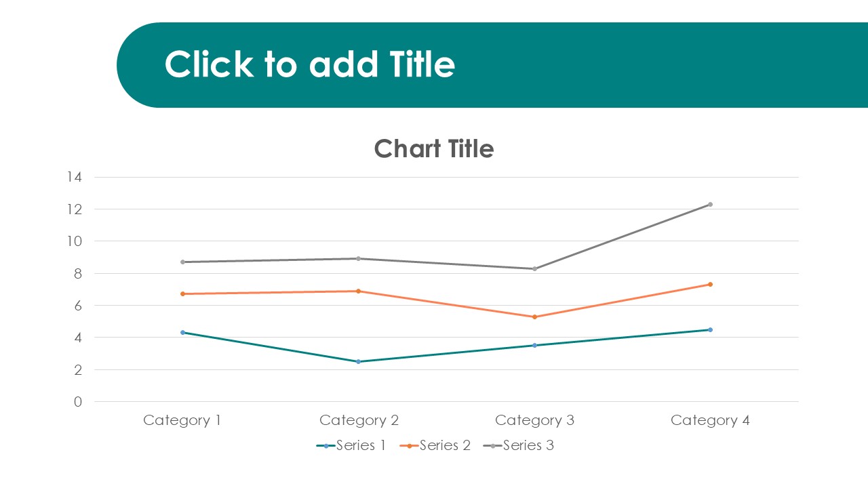The image size is (868, 488).
Task: Select Series 3 data point at Category 2
Action: click(359, 258)
